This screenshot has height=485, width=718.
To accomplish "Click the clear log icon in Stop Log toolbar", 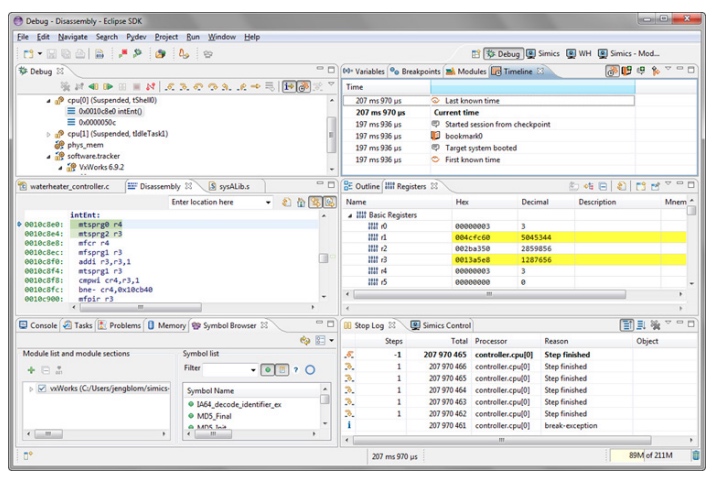I will coord(655,325).
